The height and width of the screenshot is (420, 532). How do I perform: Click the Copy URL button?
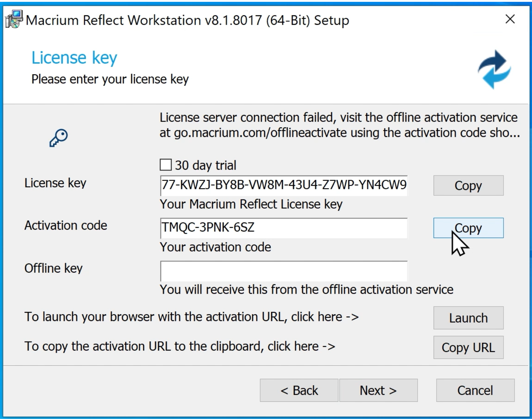pos(468,348)
